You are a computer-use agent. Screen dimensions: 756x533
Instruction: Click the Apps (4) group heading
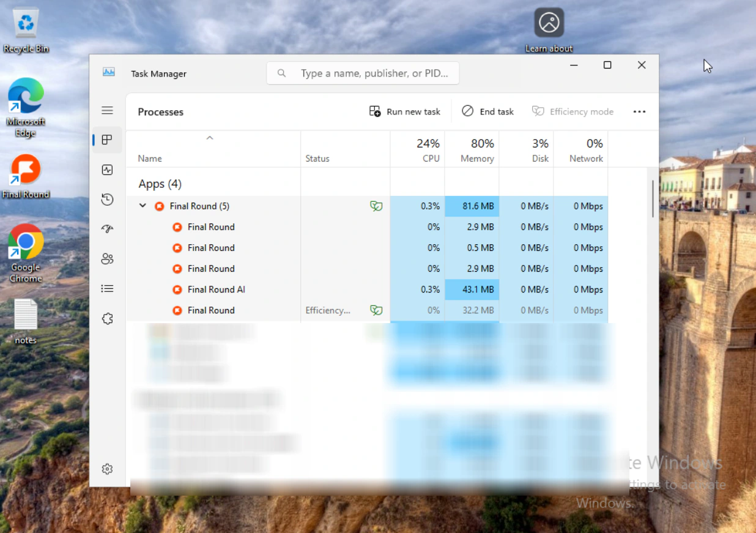point(160,184)
